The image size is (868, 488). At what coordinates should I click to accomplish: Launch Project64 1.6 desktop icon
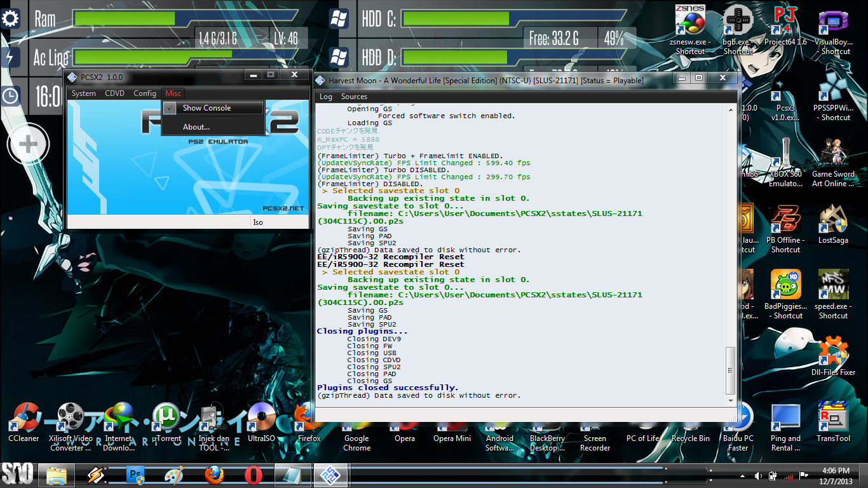(x=785, y=27)
